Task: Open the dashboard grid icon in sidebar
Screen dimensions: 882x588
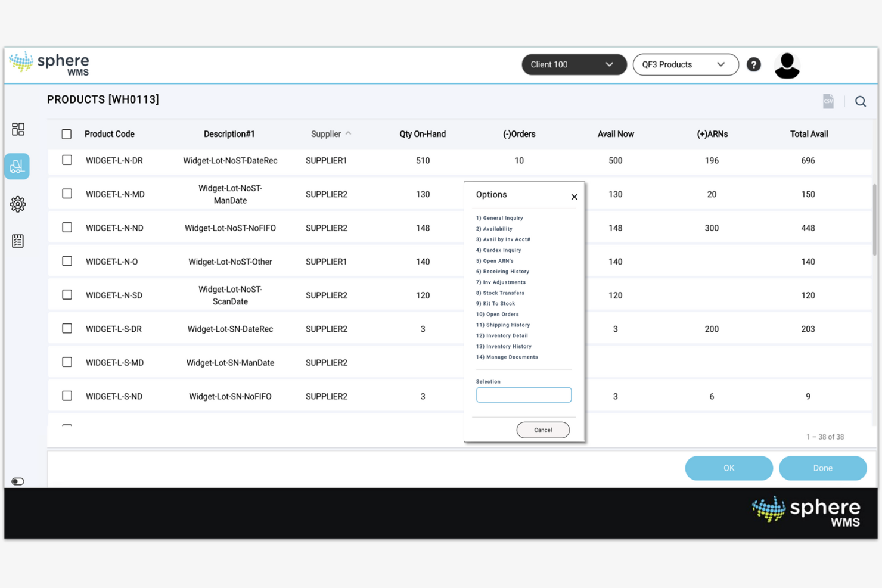Action: click(18, 129)
